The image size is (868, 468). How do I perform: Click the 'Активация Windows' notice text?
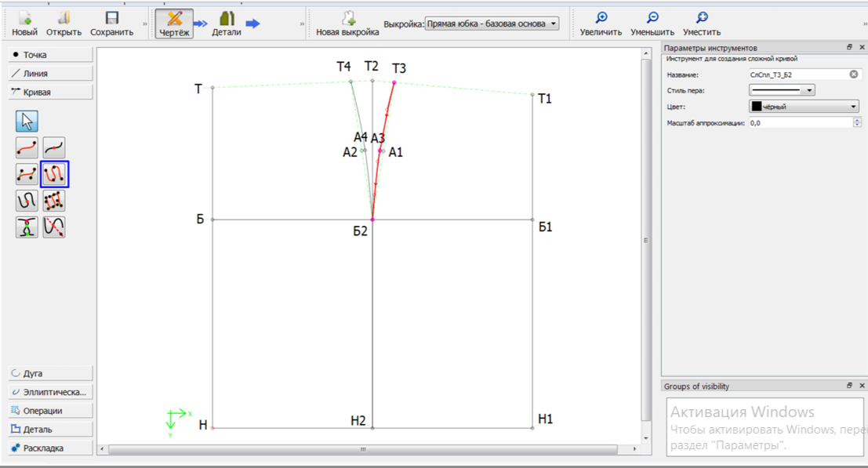743,412
